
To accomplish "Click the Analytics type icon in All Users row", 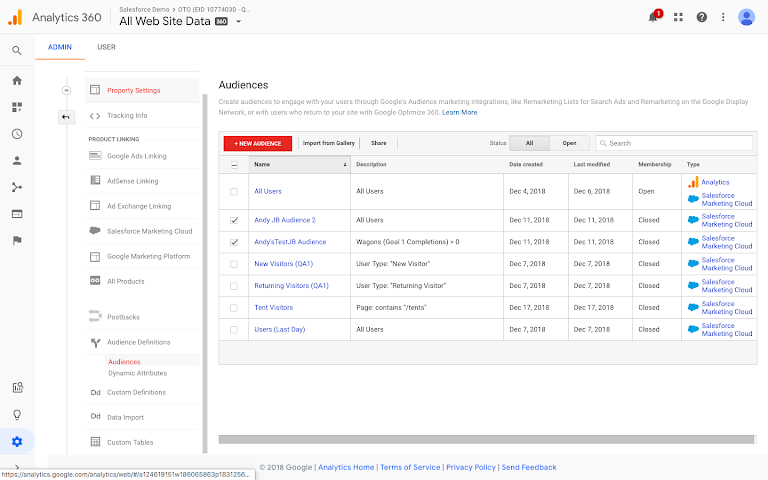I will coord(693,182).
